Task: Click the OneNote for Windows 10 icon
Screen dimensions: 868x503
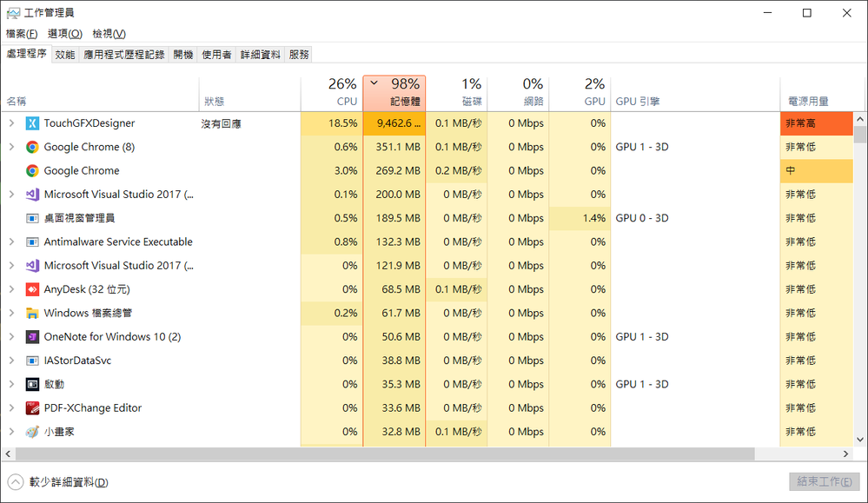Action: 32,337
